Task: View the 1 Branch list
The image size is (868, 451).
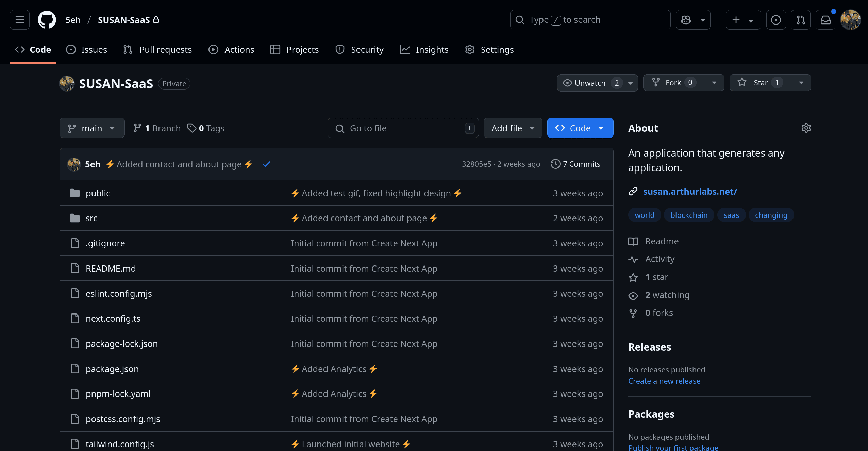Action: click(157, 128)
